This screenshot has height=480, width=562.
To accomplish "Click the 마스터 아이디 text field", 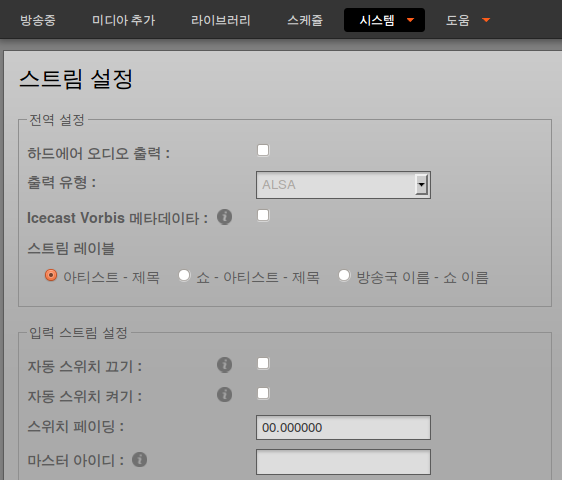I will pos(343,462).
